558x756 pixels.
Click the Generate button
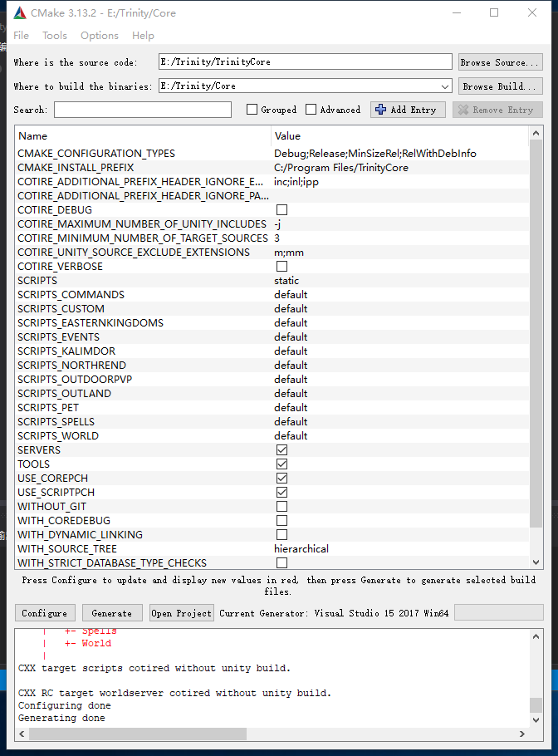pyautogui.click(x=112, y=613)
